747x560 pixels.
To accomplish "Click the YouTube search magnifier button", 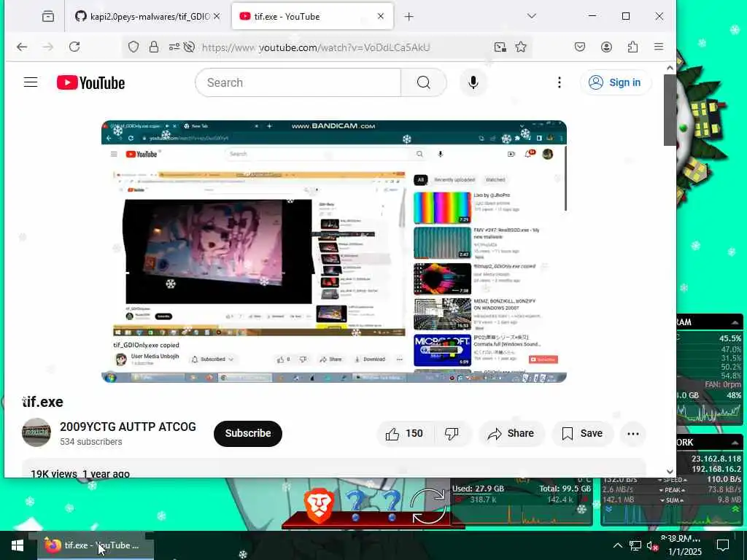I will [x=424, y=82].
